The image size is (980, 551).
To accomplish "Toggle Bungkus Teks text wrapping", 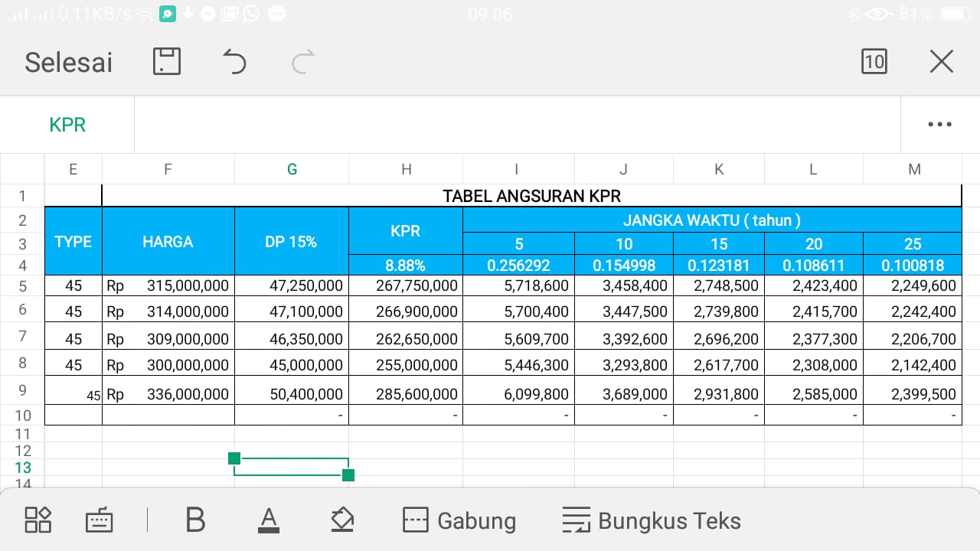I will click(652, 520).
